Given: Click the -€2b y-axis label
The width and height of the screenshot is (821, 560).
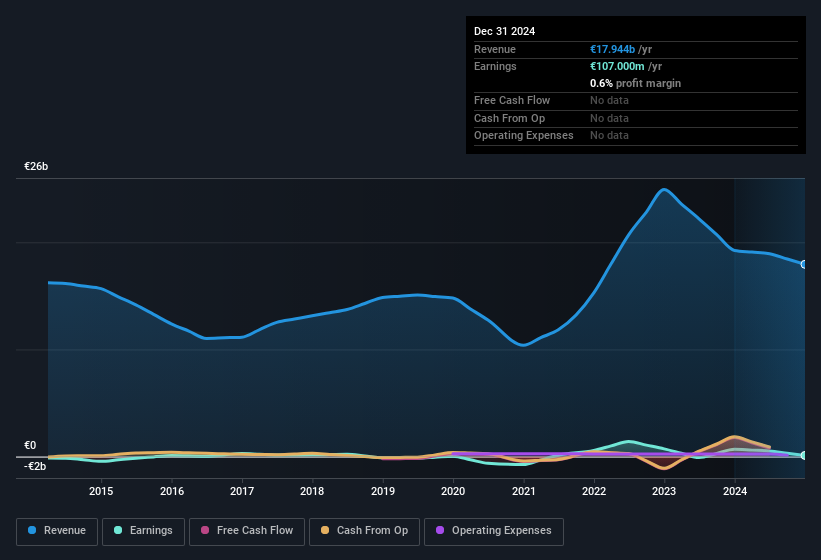Looking at the screenshot, I should tap(35, 466).
